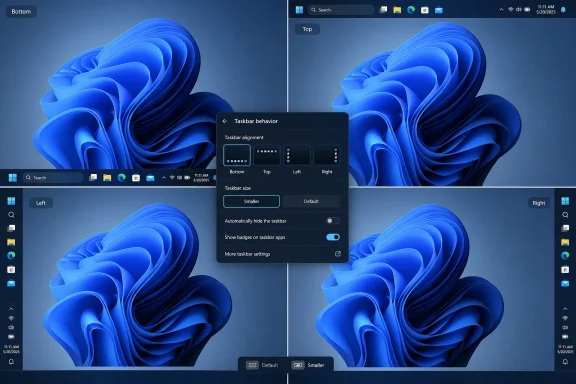Launch Edge from the left taskbar
Viewport: 576px width, 384px height.
tap(11, 255)
